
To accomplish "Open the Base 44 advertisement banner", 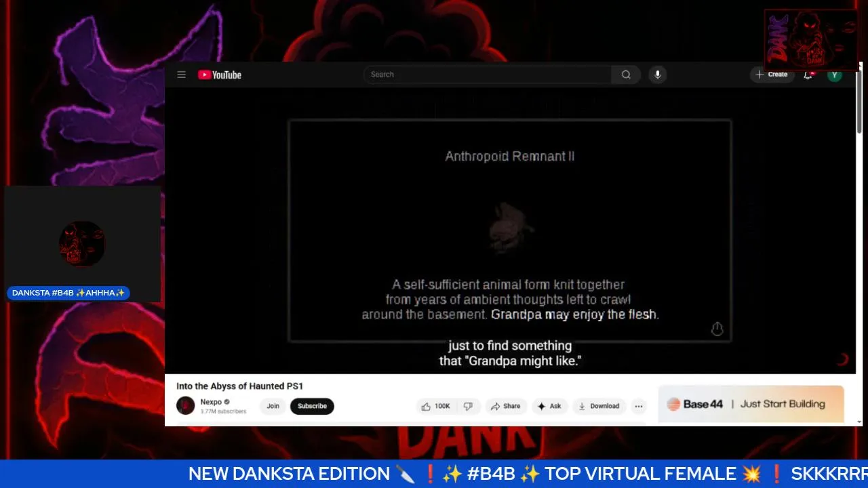I will tap(751, 404).
